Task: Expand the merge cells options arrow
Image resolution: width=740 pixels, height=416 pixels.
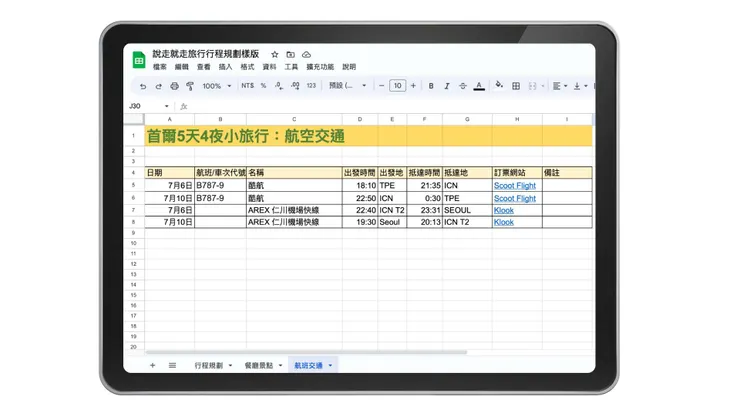Action: [x=543, y=86]
